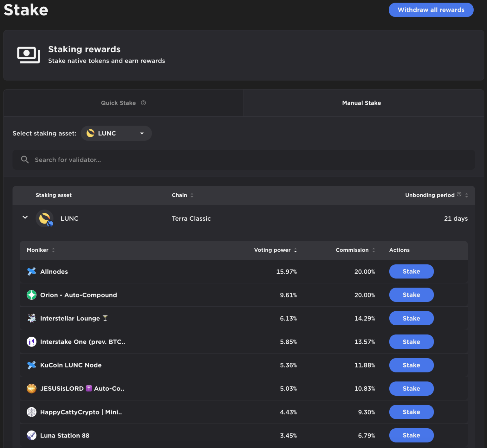Sort validators by Voting power

pos(295,250)
